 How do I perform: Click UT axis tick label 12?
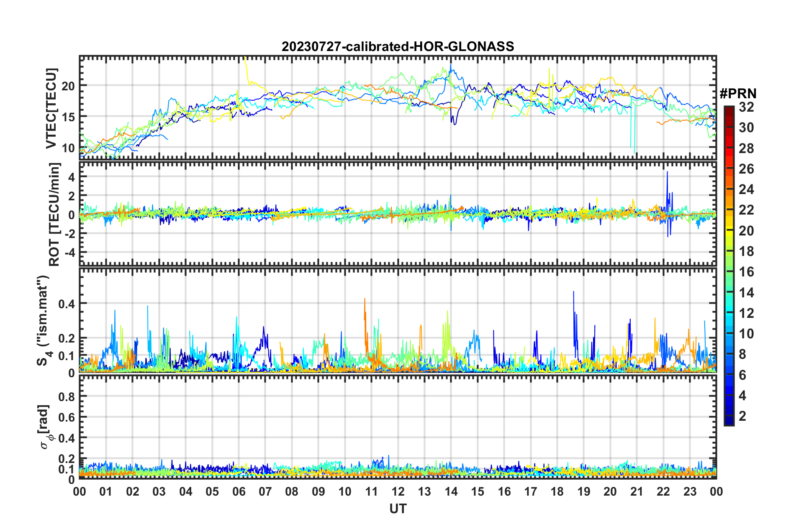point(398,492)
